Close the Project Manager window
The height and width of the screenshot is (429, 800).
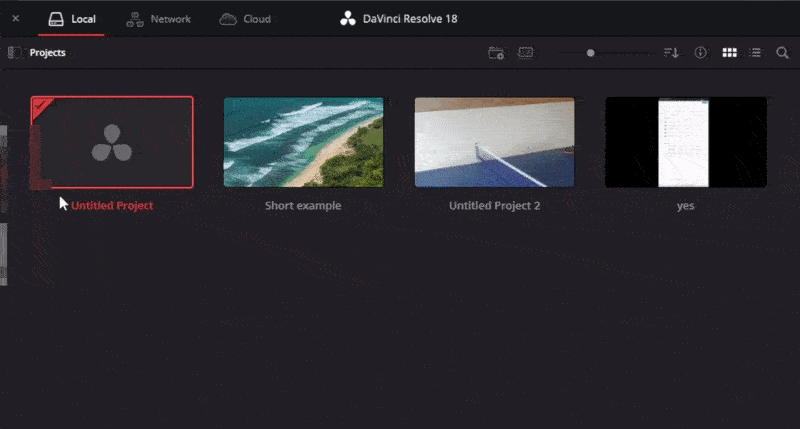pos(16,18)
